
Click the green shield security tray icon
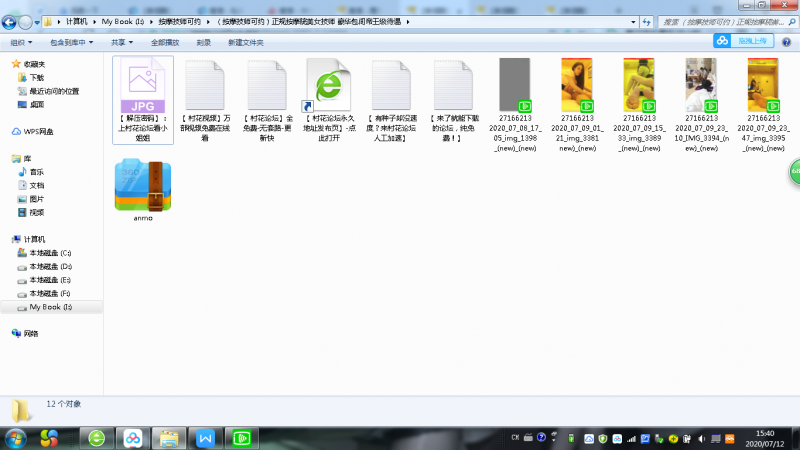[603, 439]
